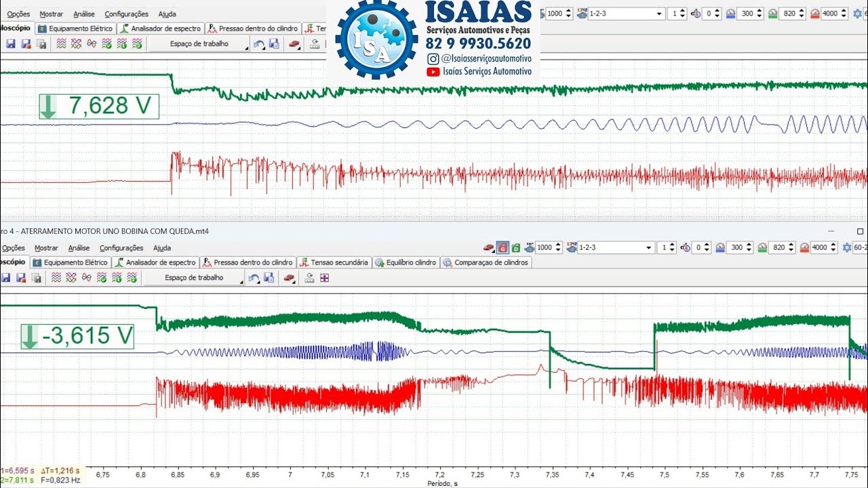Open Ajuda menu in upper window

[x=167, y=14]
